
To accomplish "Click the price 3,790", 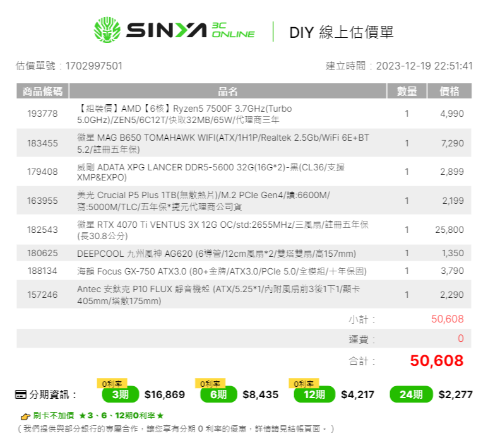I will [452, 271].
